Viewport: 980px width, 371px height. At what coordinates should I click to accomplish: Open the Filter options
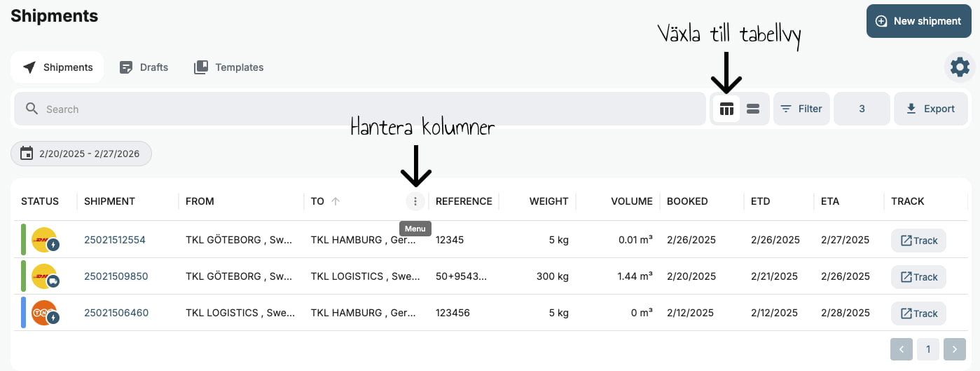coord(801,109)
